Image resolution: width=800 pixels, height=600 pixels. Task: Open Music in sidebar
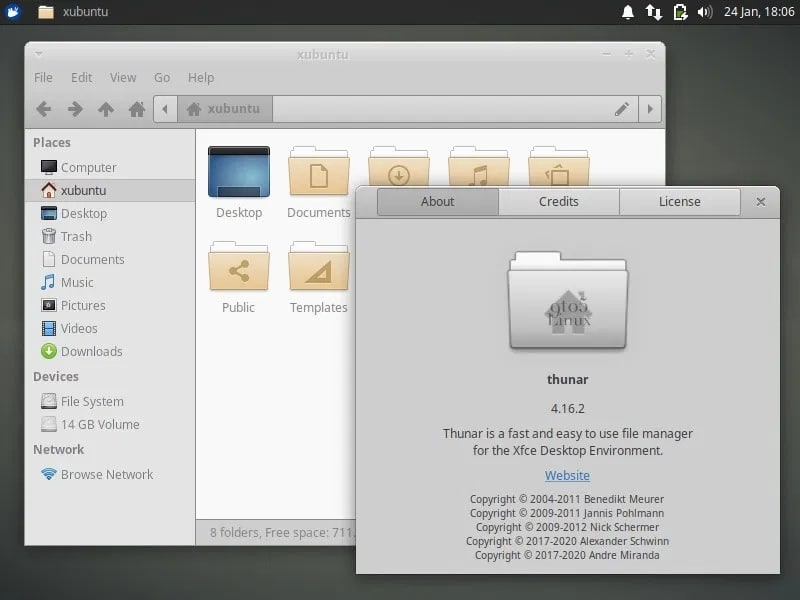[110, 282]
